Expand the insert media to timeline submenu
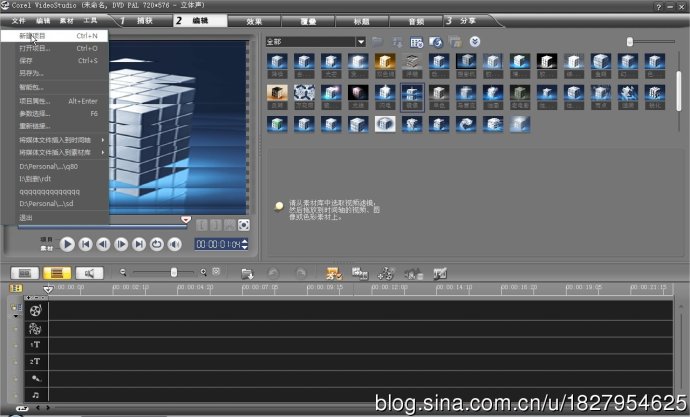 (x=55, y=140)
